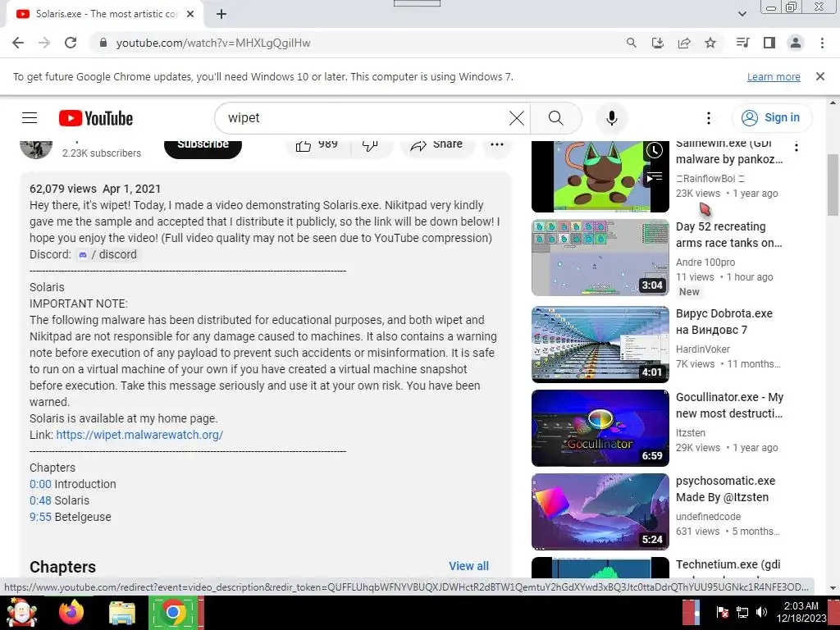Jump to 9:55 Betelgeuse chapter
The height and width of the screenshot is (630, 840).
point(40,517)
